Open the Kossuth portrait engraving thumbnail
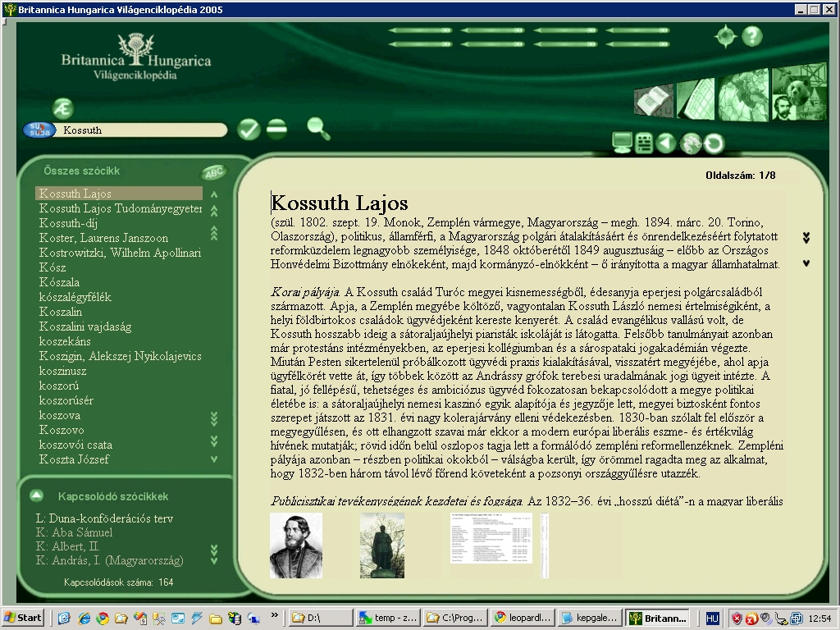Screen dimensions: 840x630 [x=295, y=546]
